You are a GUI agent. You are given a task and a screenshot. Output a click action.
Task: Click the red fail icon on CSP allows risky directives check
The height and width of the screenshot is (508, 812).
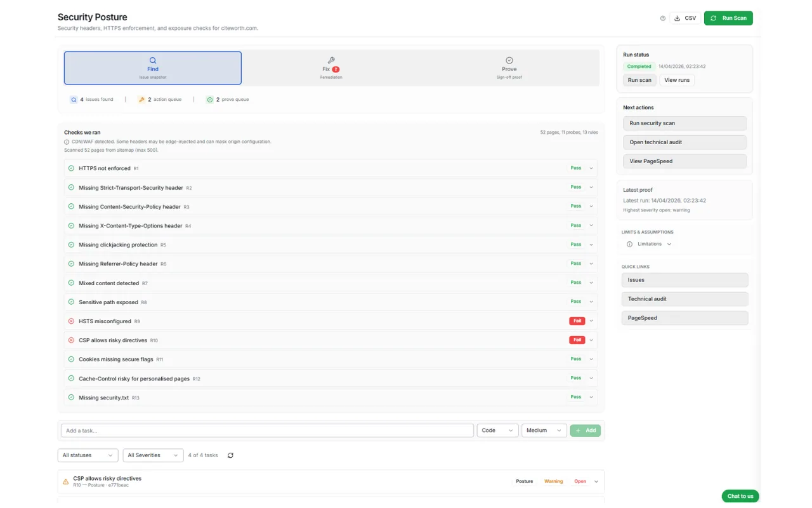click(x=71, y=340)
